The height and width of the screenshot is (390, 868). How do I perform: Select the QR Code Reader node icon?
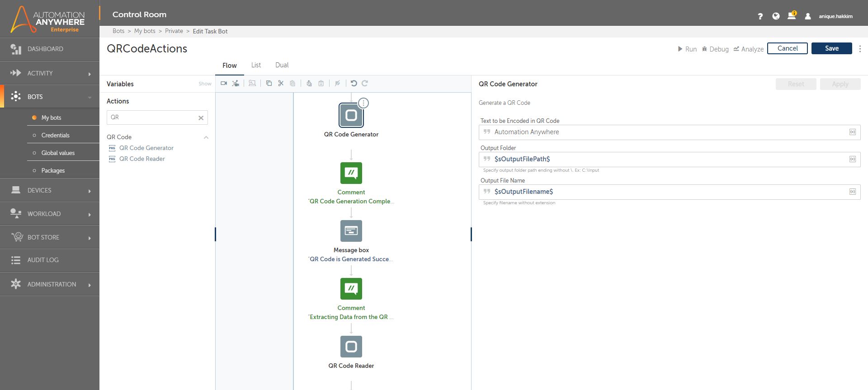pos(351,347)
